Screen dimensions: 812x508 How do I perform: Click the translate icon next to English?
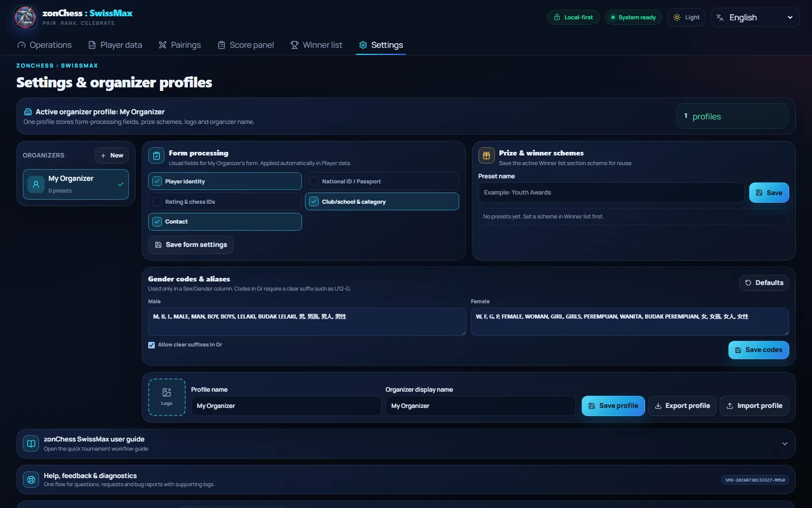click(x=720, y=17)
